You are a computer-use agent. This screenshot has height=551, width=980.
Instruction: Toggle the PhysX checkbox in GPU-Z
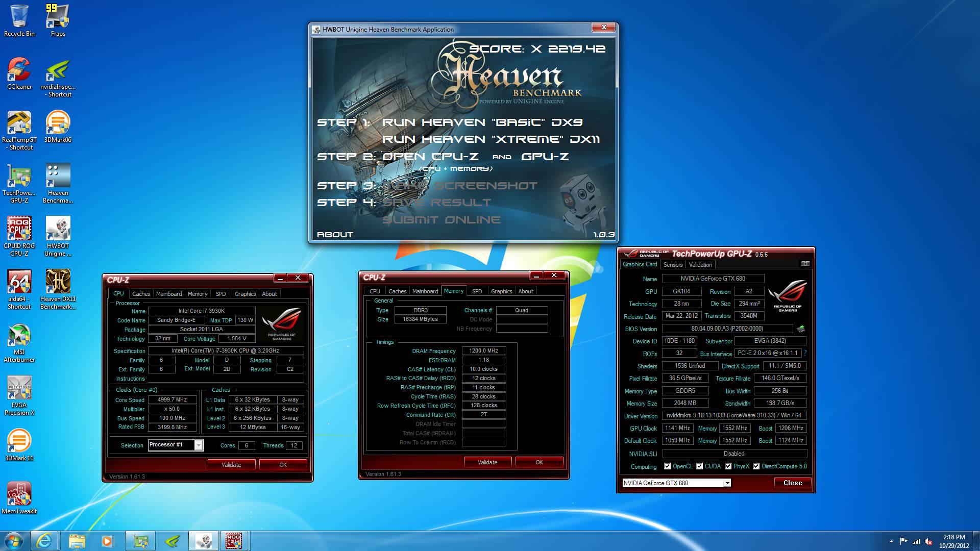(728, 466)
